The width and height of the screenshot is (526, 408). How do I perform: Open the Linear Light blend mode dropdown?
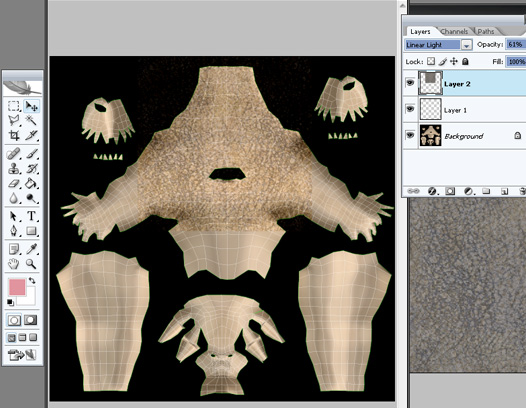coord(439,45)
